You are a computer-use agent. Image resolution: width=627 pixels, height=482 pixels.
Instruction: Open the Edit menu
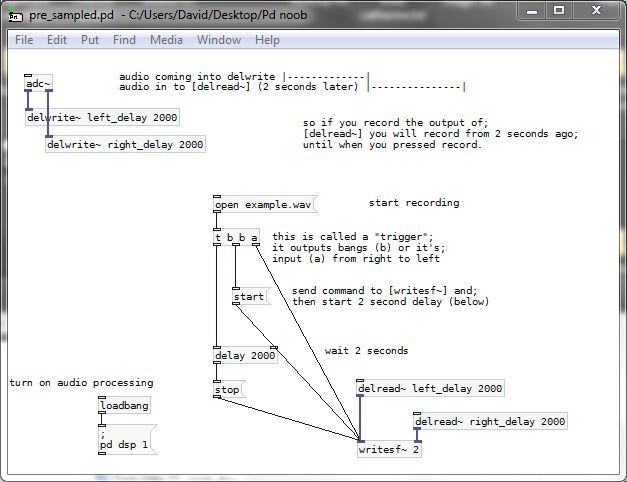(x=57, y=40)
